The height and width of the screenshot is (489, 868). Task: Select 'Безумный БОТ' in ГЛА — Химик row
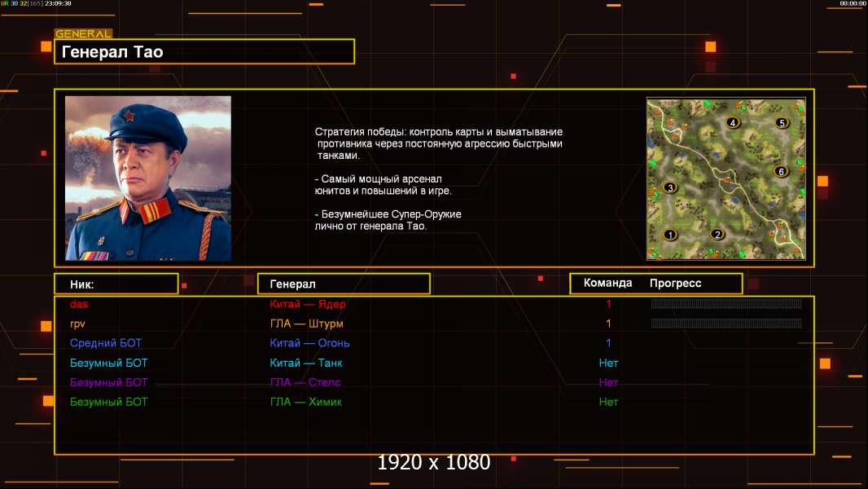pyautogui.click(x=109, y=402)
